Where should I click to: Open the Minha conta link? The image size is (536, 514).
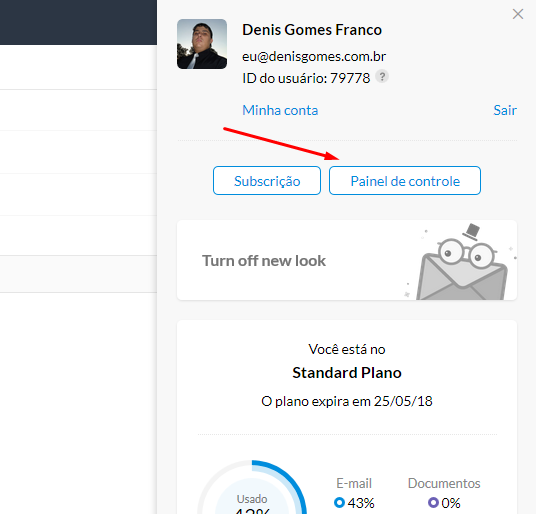pos(280,110)
